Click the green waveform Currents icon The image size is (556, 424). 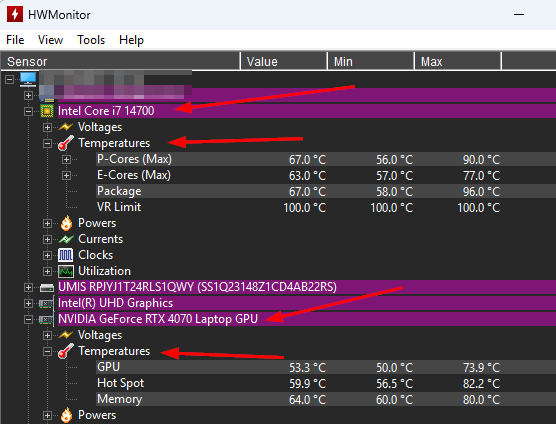coord(66,239)
